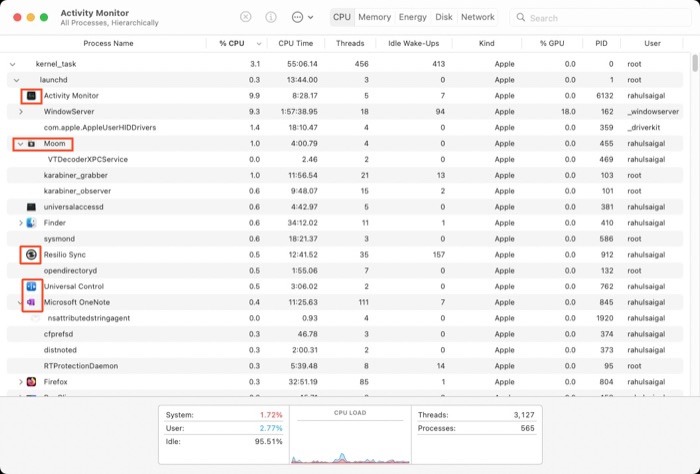Open the Disk tab
700x474 pixels.
click(444, 17)
